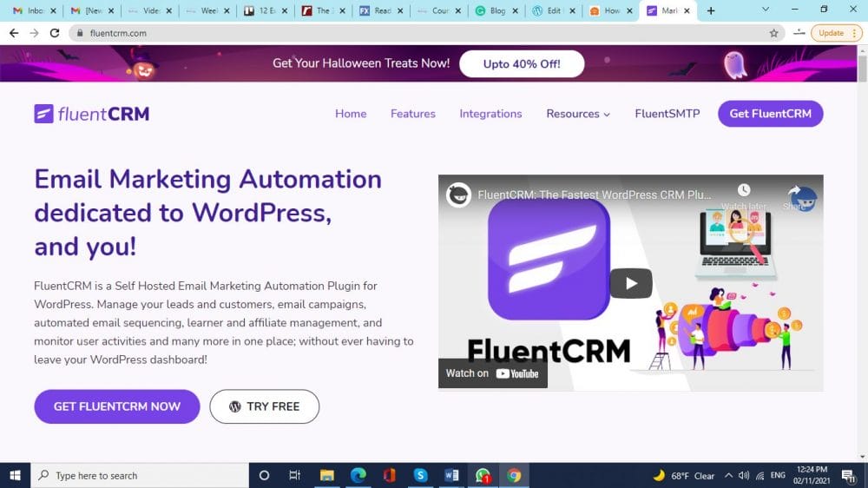Click the YouTube Share arrow icon
Screen dimensions: 868x488
pyautogui.click(x=793, y=192)
